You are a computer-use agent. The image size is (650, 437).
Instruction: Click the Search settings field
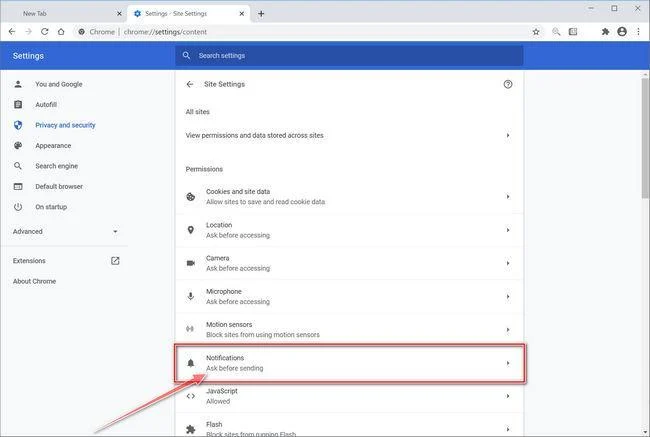(349, 55)
